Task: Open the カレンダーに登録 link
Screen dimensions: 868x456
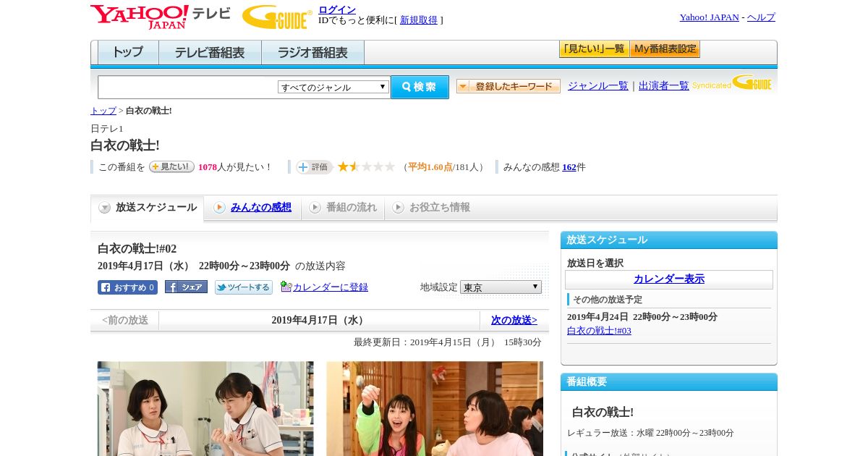Action: (331, 287)
